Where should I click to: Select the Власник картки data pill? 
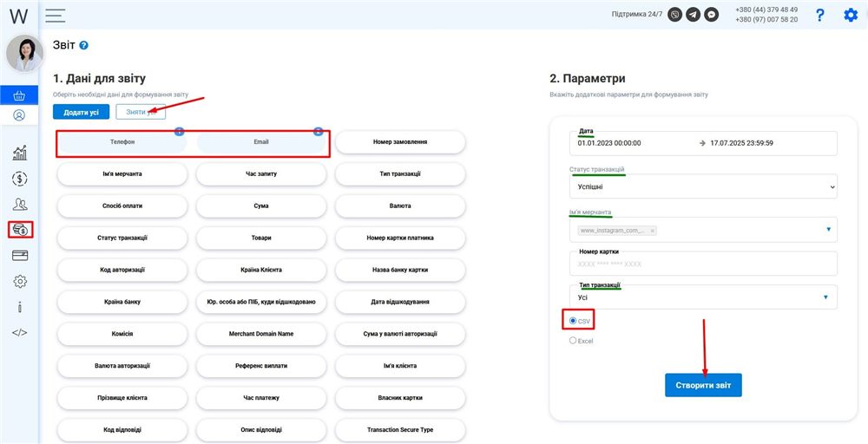click(400, 397)
